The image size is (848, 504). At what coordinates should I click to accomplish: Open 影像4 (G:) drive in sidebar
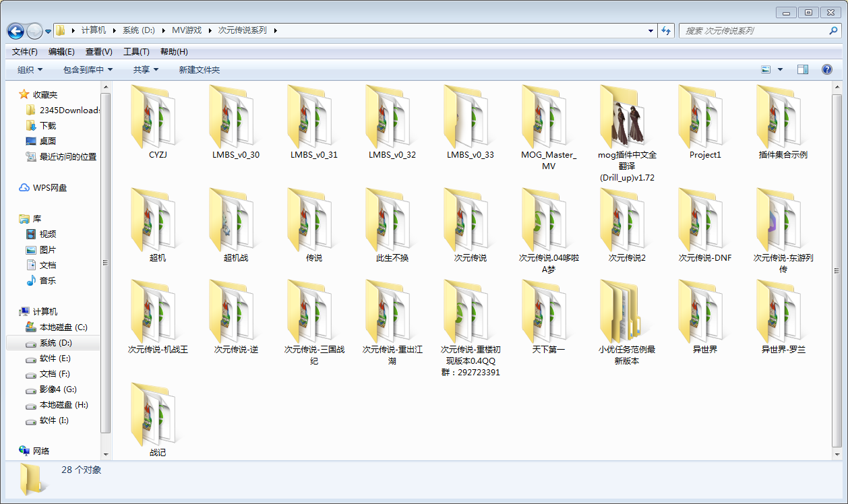pos(51,389)
